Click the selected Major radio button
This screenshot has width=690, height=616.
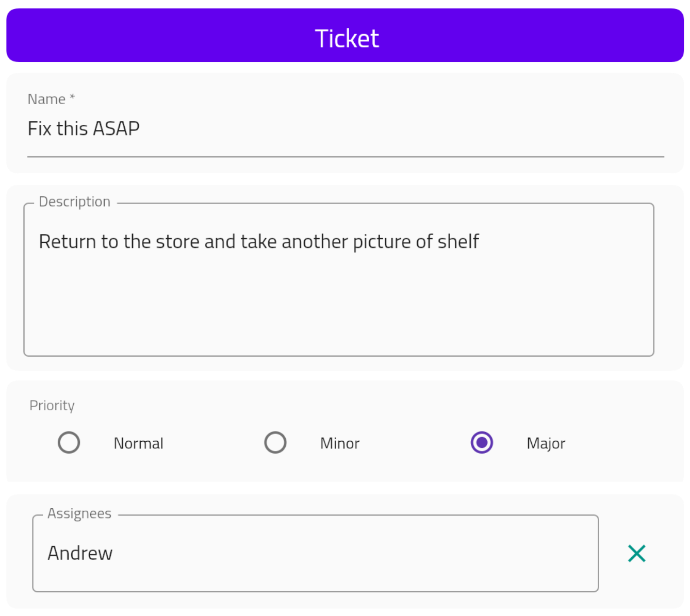pos(482,442)
